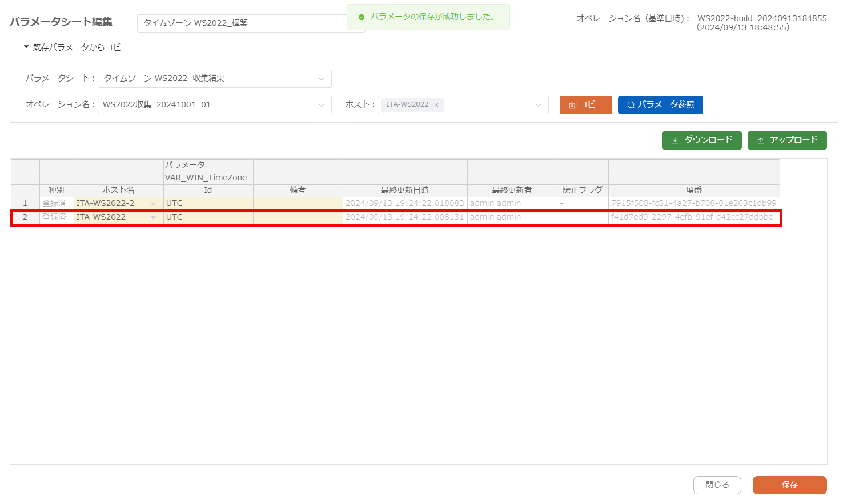Click the パラメータ参照 button
The image size is (847, 504).
(x=660, y=105)
